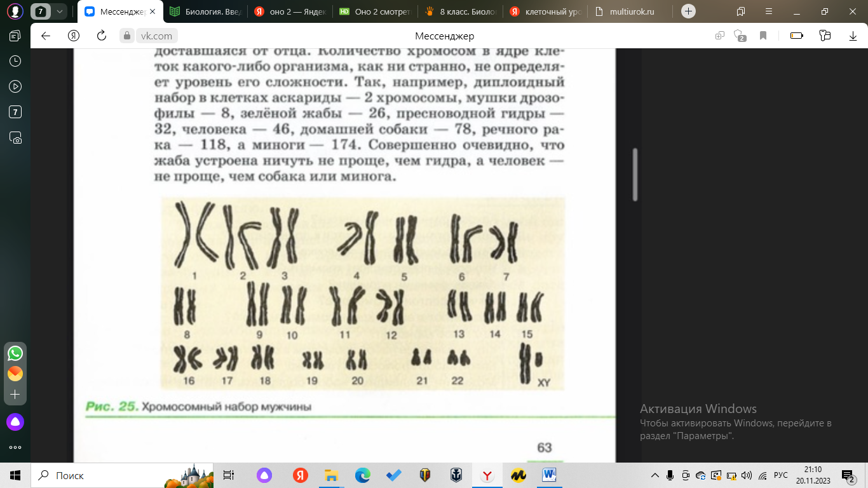Show hidden system tray icons
The height and width of the screenshot is (488, 868).
click(655, 475)
